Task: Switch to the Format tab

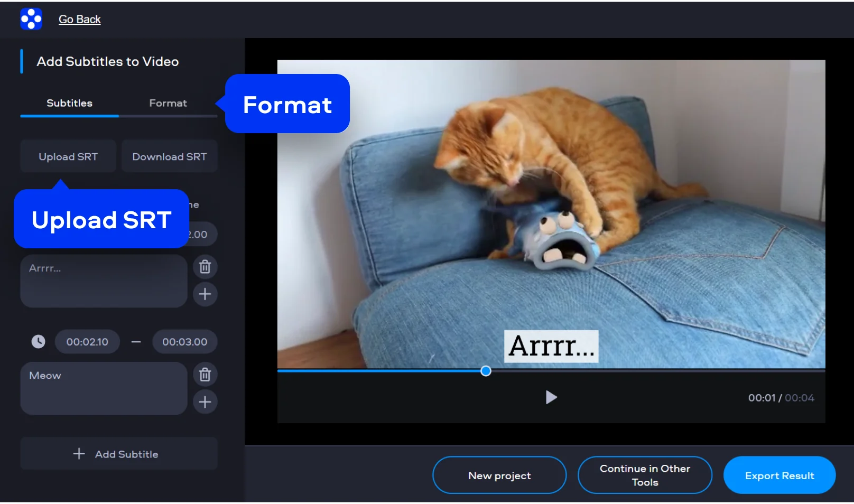Action: click(168, 103)
